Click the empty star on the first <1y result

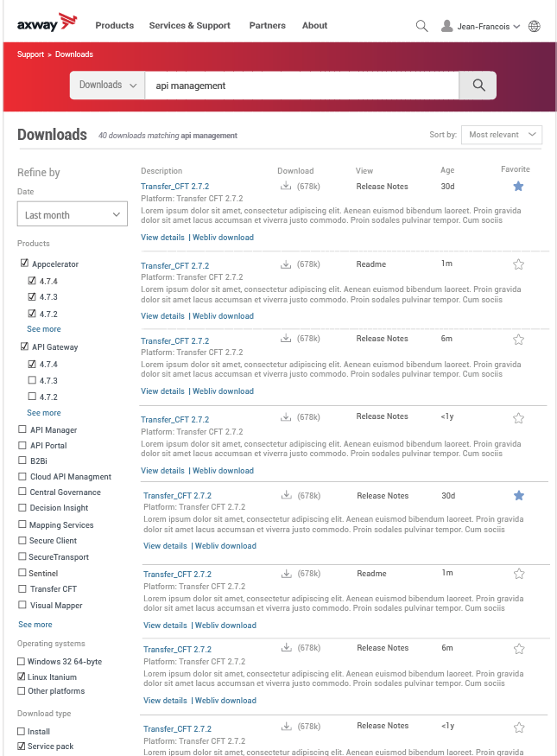coord(518,418)
